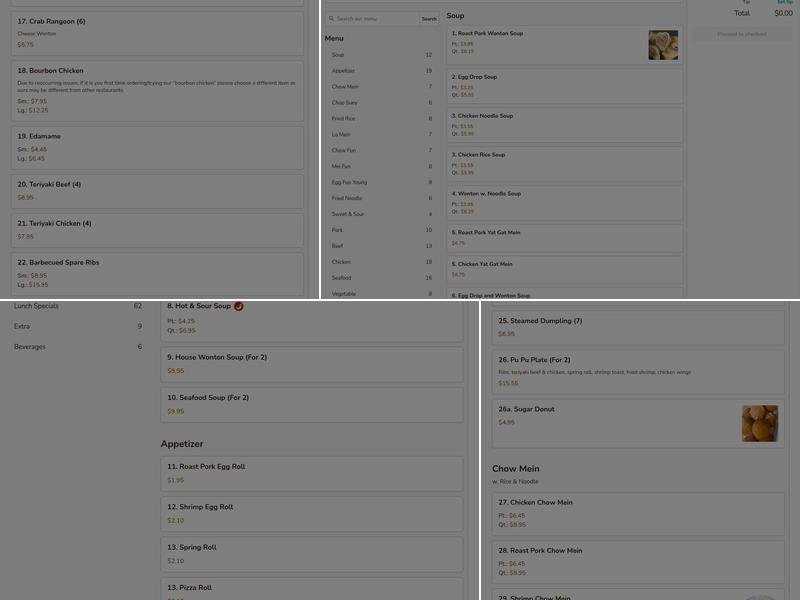This screenshot has width=800, height=600.
Task: Select 26. Pu Pu Plate (For 2)
Action: click(x=638, y=372)
